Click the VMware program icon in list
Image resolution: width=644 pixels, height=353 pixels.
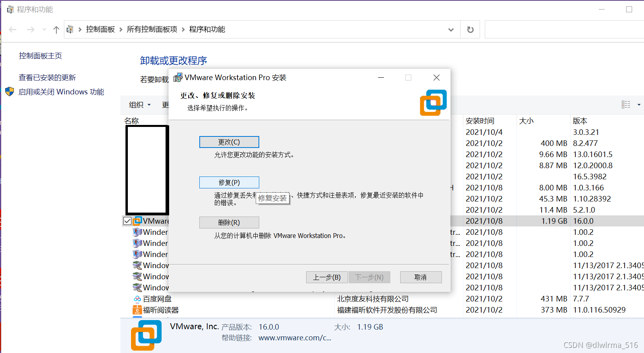point(137,221)
